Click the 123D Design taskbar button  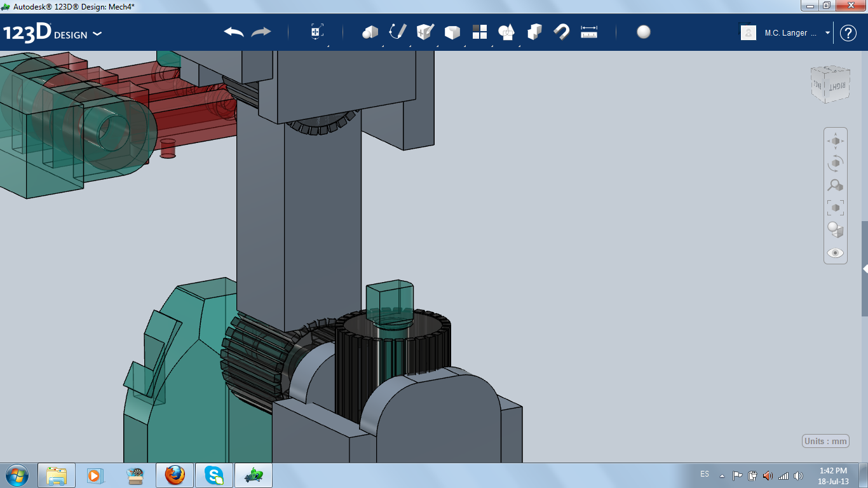click(x=254, y=475)
